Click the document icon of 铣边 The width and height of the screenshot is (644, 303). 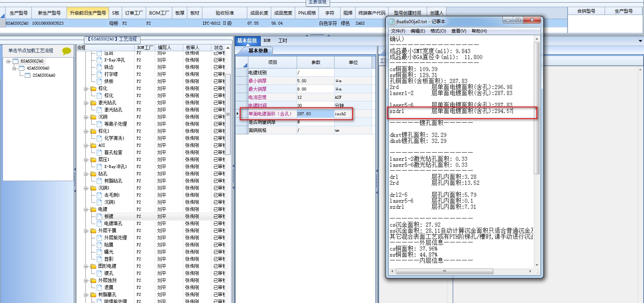coord(100,67)
